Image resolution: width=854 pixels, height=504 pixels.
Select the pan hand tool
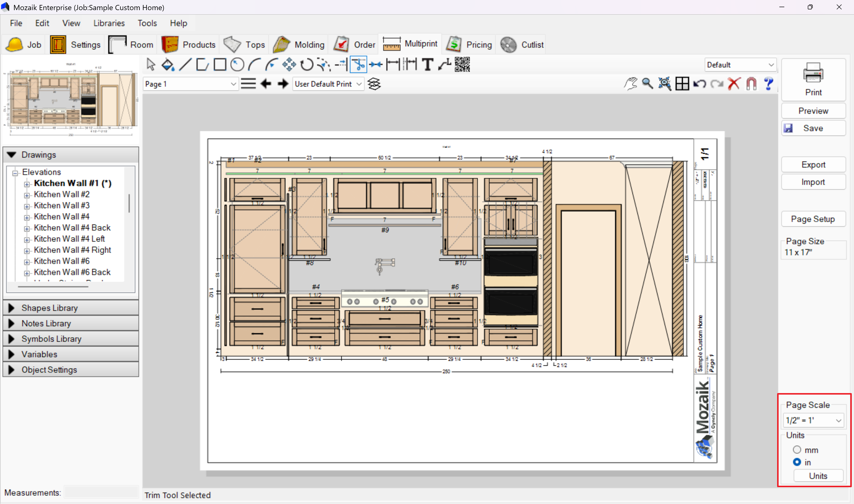631,84
